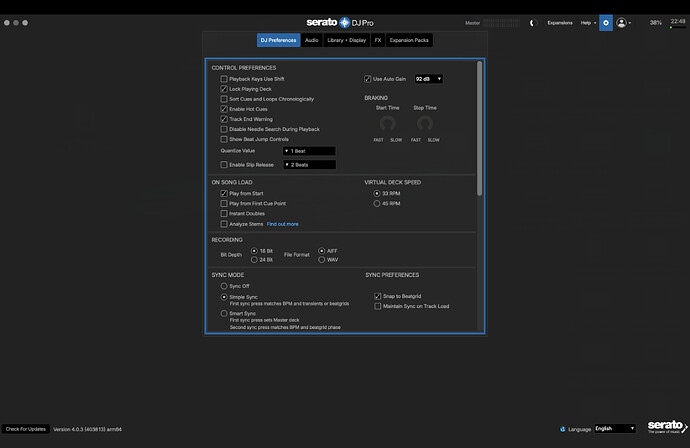Select the 45 RPM virtual deck speed

pos(377,203)
